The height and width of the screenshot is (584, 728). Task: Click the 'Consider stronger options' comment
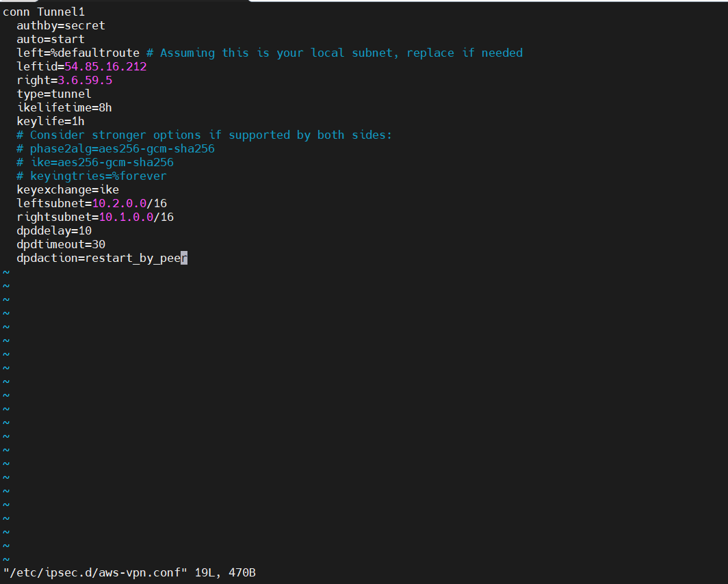[204, 135]
